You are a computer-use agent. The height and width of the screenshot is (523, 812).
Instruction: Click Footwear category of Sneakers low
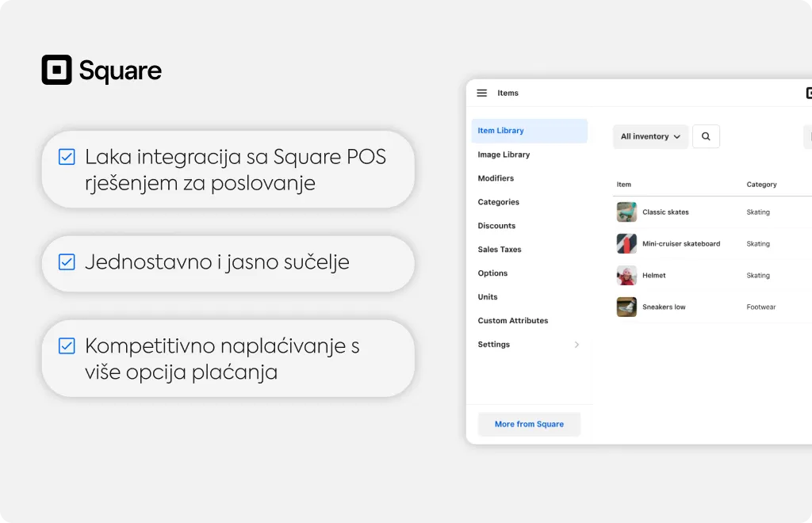click(760, 307)
